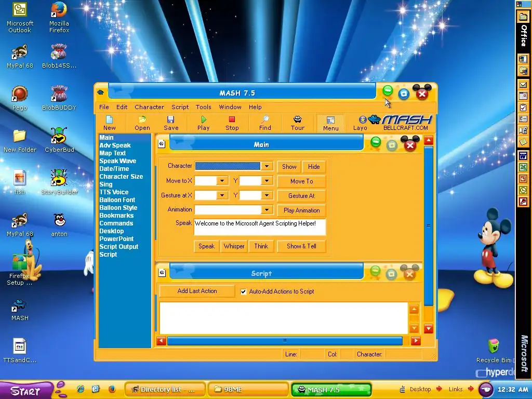Halt playback with the red Stop icon
Viewport: 532px width, 399px height.
[232, 123]
